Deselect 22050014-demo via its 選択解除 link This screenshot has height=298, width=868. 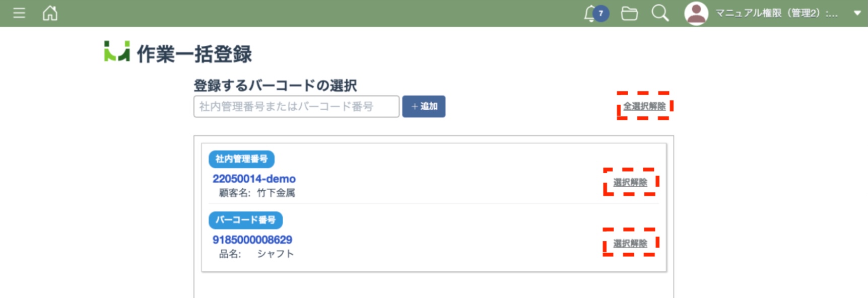(x=630, y=182)
